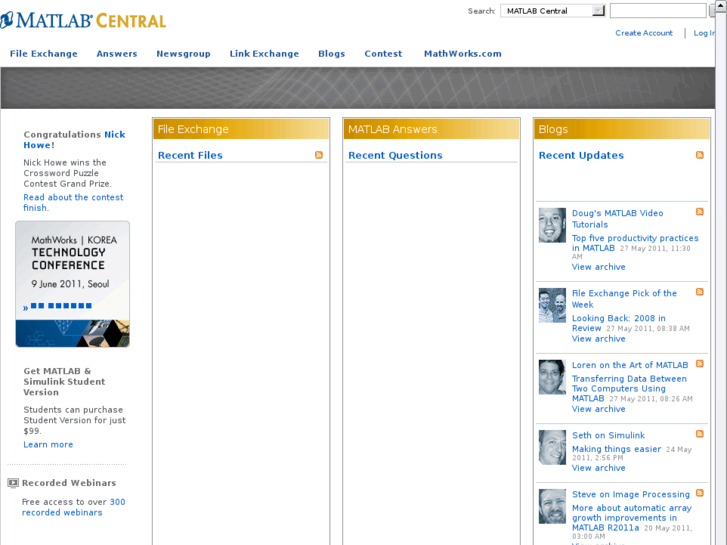Click the File Exchange panel header

[x=241, y=129]
